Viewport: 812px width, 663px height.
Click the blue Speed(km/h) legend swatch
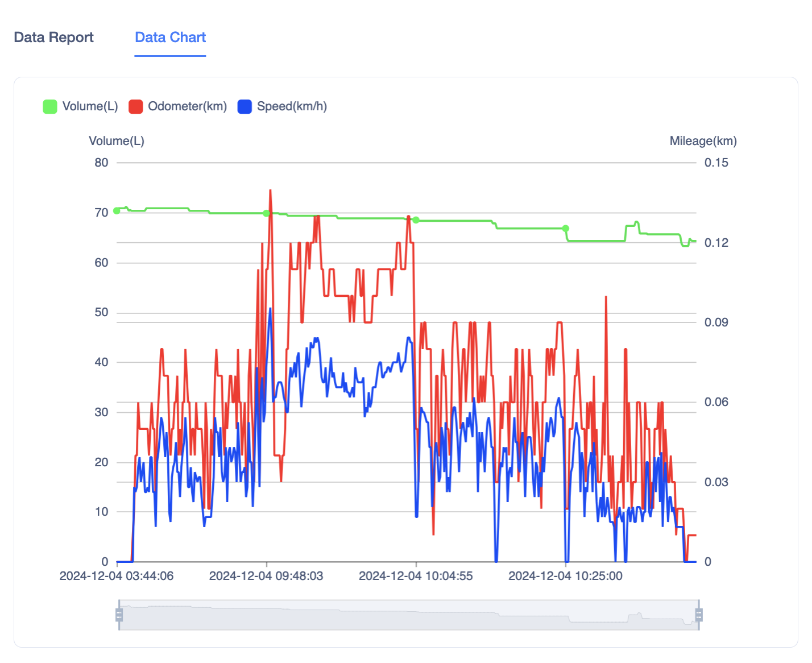(245, 106)
